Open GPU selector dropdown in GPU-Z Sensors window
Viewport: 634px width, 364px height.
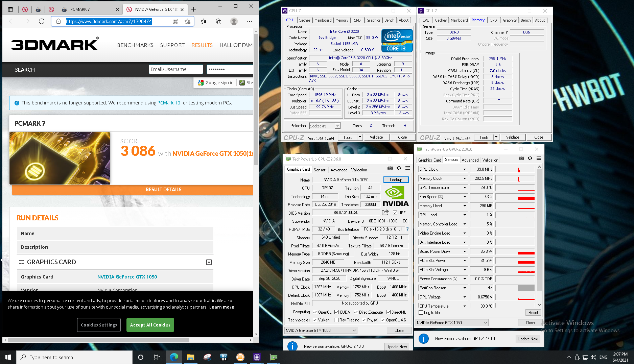point(452,323)
